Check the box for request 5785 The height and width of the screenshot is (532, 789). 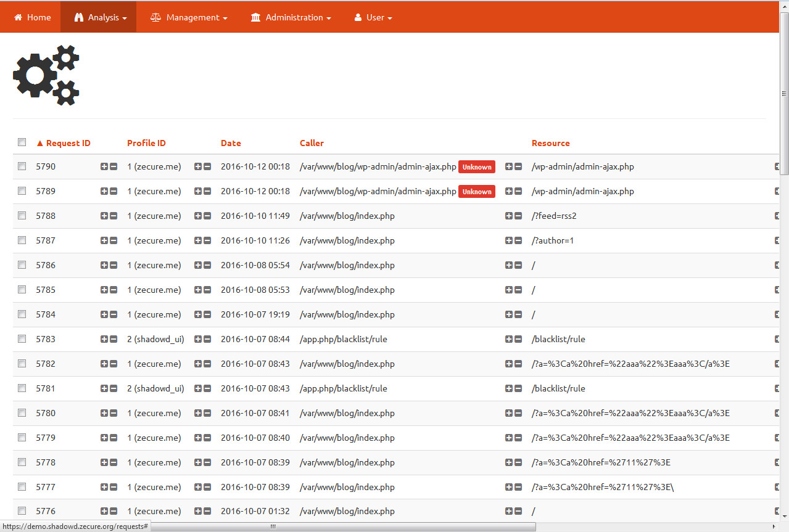(x=22, y=290)
